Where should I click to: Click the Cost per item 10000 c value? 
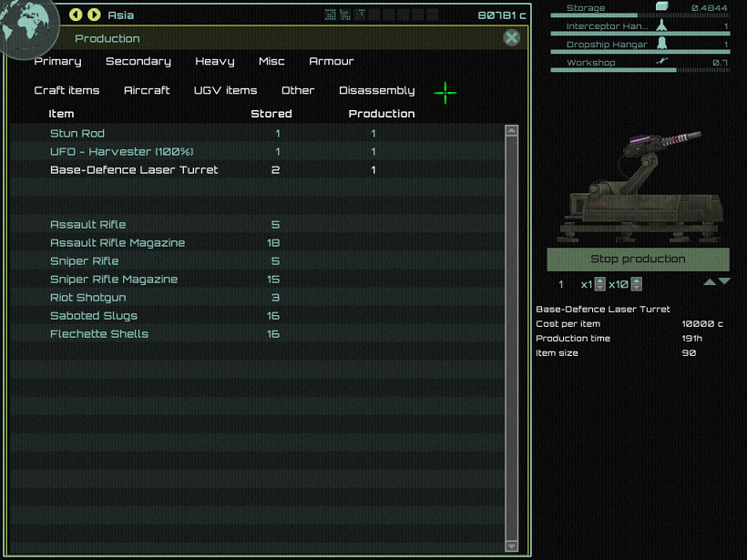tap(702, 324)
